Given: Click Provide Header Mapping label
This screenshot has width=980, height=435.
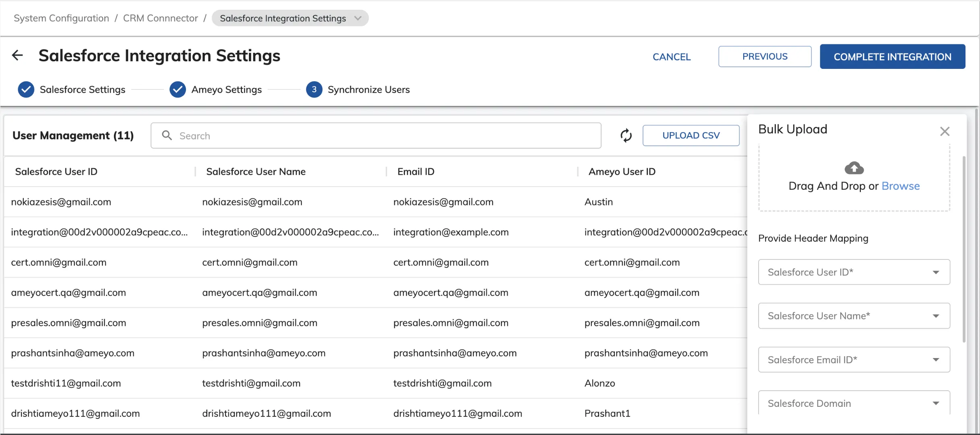Looking at the screenshot, I should (813, 238).
